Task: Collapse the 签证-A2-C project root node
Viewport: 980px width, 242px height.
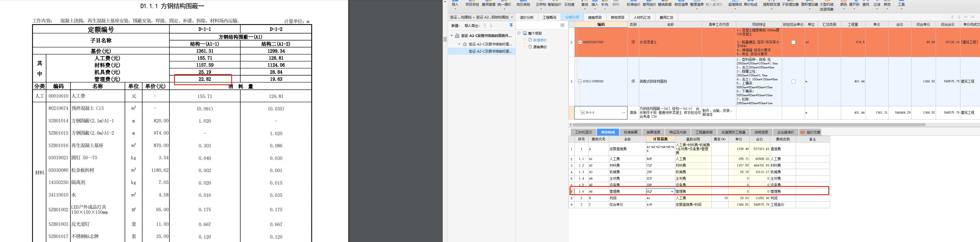Action: click(x=452, y=36)
